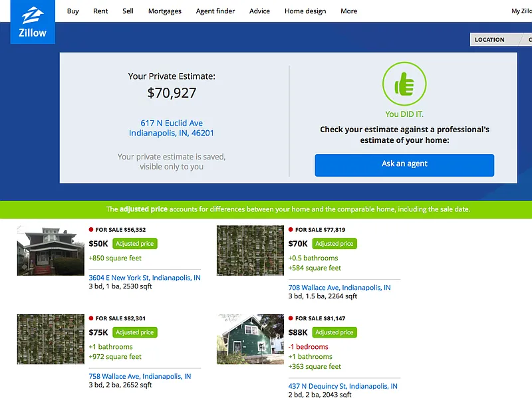Switch to the LOCATION tab

(489, 40)
